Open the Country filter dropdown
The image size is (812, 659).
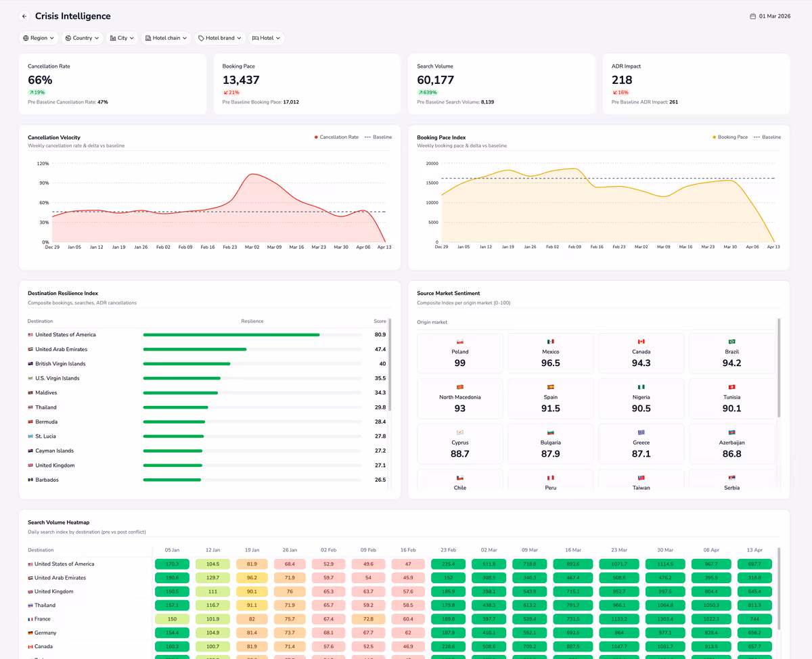click(x=83, y=38)
